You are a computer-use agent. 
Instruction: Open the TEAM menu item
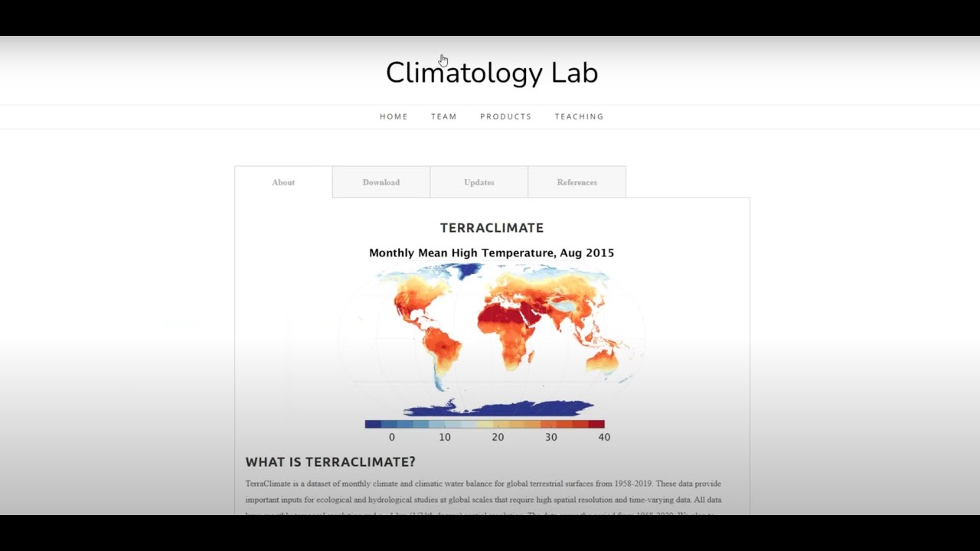444,116
